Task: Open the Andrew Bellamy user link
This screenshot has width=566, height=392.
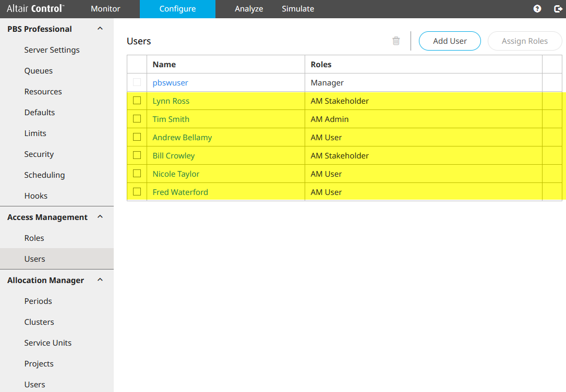Action: pyautogui.click(x=182, y=138)
